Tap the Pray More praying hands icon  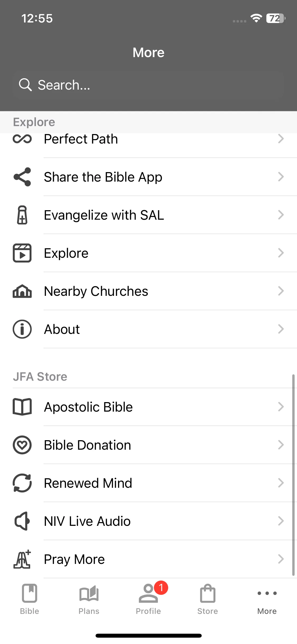point(22,559)
